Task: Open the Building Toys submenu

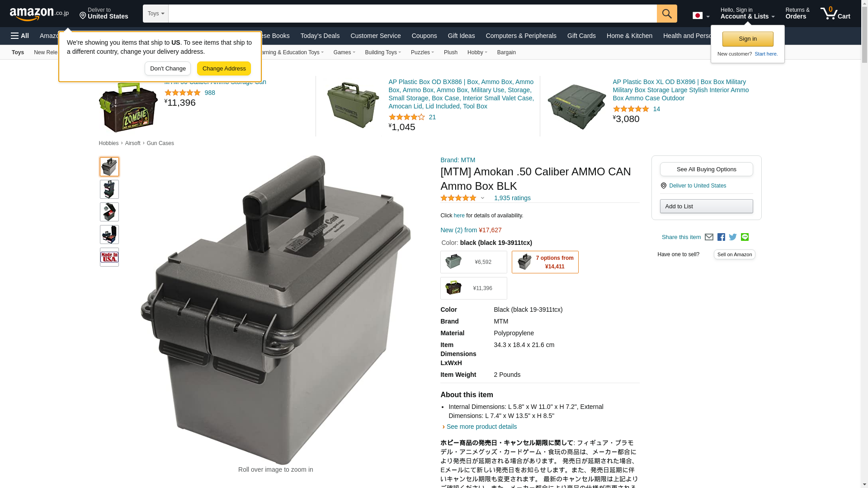Action: (x=383, y=52)
